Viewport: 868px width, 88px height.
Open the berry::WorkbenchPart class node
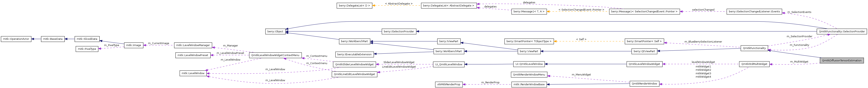449,51
